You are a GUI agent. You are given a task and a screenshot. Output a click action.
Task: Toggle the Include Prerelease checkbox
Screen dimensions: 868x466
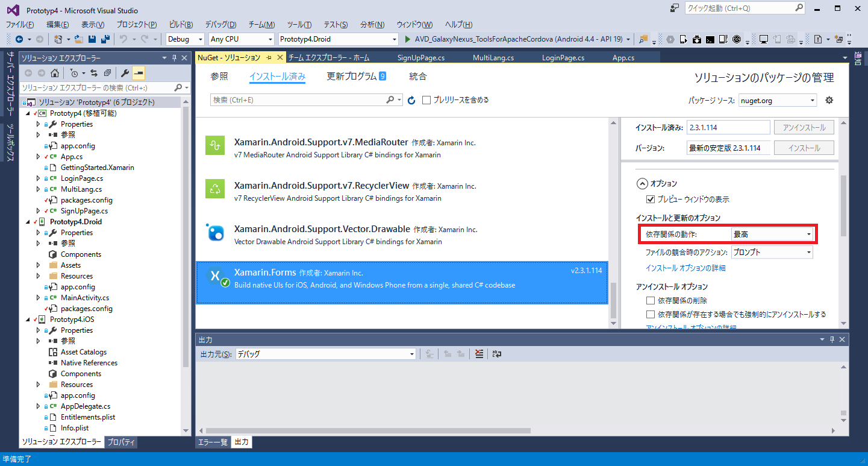click(x=426, y=100)
